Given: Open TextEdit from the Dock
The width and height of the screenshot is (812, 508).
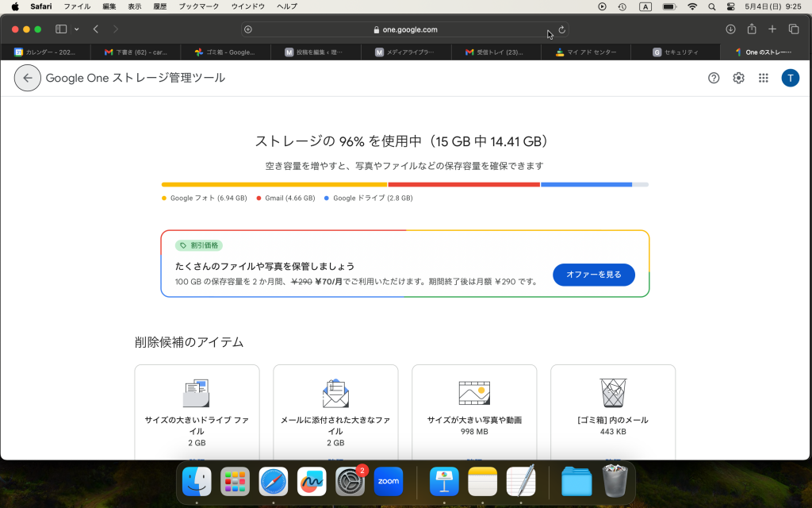Looking at the screenshot, I should tap(521, 482).
